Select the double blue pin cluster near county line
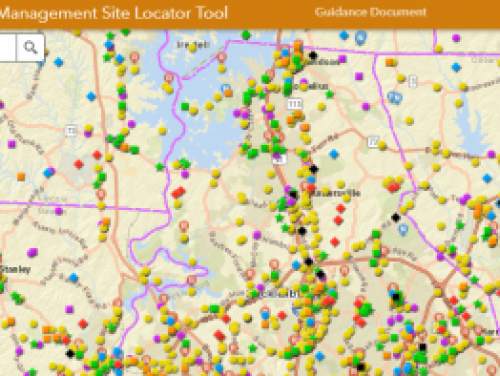This screenshot has height=376, width=500. click(x=395, y=98)
